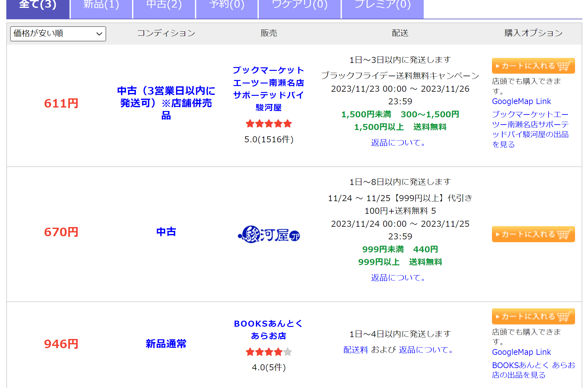Open GoogleMap Link for the 946円 listing
Viewport: 588px width, 388px height.
(x=521, y=352)
